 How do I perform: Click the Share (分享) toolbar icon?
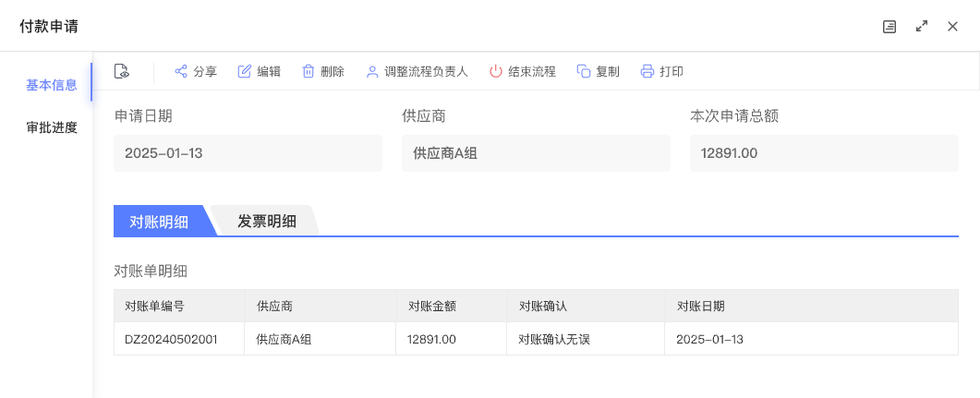tap(181, 71)
